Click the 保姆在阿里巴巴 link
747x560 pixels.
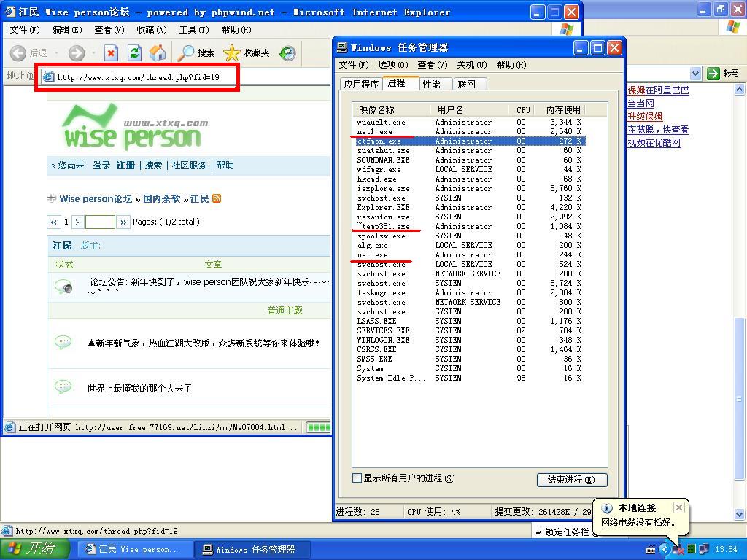click(659, 90)
